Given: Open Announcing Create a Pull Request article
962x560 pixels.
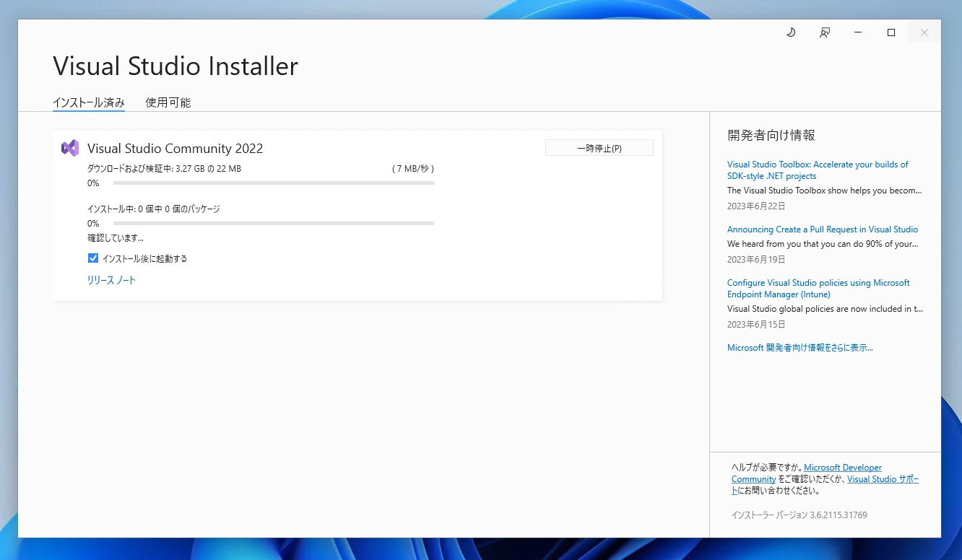Looking at the screenshot, I should pyautogui.click(x=823, y=229).
